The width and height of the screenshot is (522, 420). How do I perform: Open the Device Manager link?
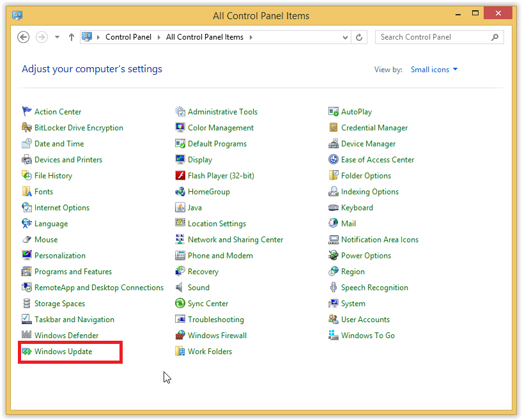pos(368,144)
